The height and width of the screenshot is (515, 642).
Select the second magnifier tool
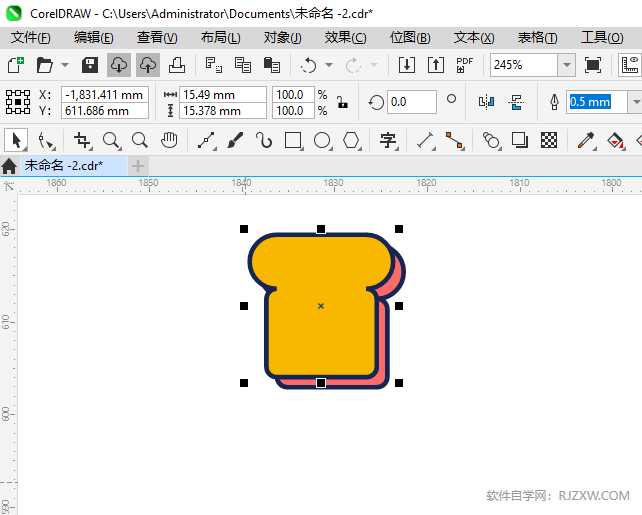point(140,140)
